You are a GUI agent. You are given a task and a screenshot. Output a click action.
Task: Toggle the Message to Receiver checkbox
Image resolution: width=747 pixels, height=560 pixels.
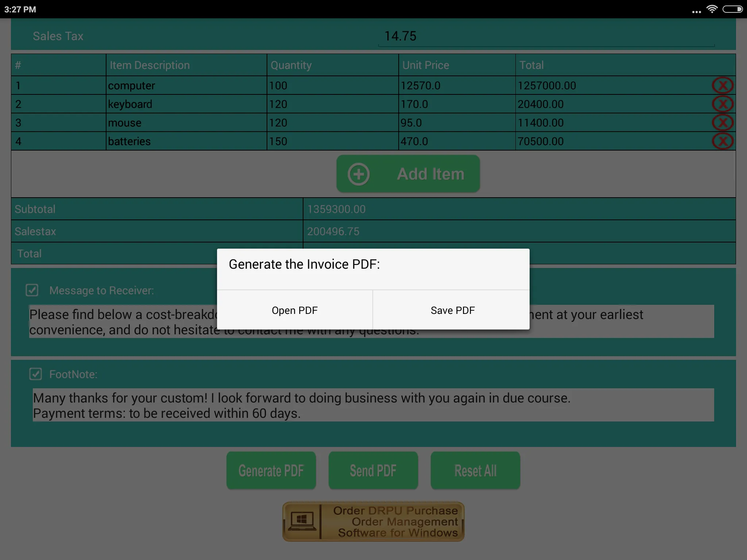click(34, 289)
